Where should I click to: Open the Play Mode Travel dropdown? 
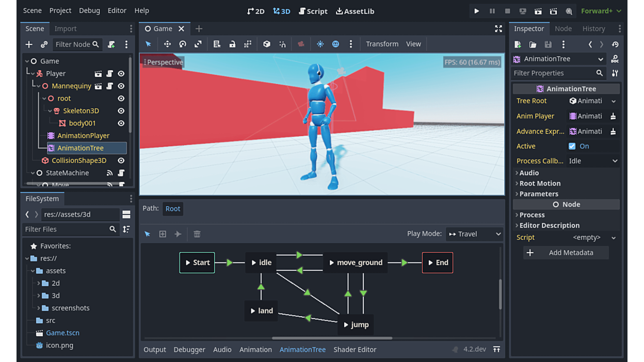[x=474, y=234]
